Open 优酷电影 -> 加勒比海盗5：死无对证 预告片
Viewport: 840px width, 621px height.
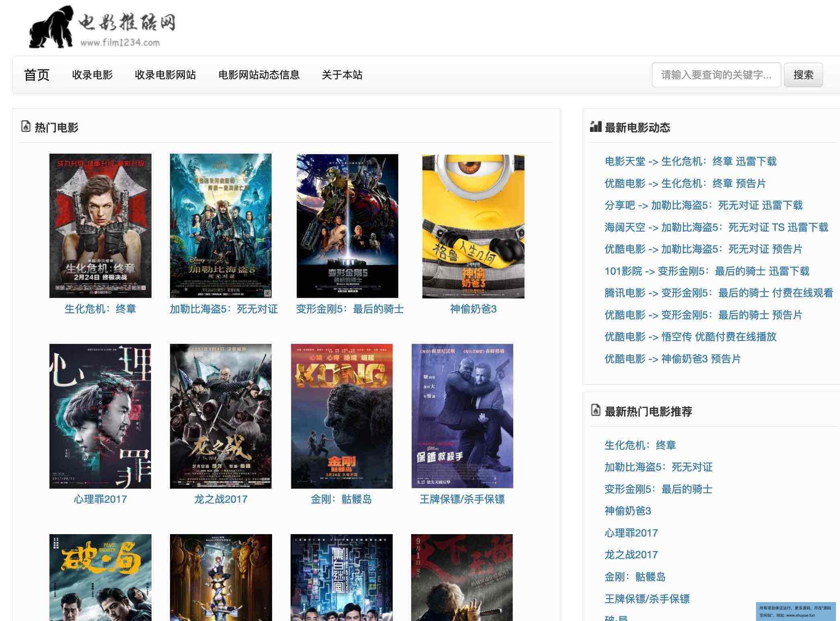[x=703, y=249]
